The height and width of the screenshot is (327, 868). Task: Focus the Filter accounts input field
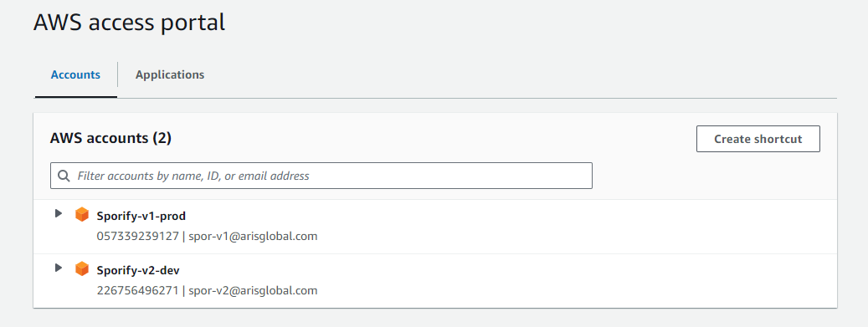point(321,176)
